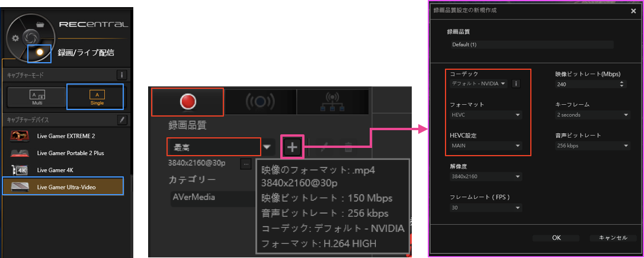Open the folder icon in the RECentral wheel
The width and height of the screenshot is (644, 258).
point(40,24)
